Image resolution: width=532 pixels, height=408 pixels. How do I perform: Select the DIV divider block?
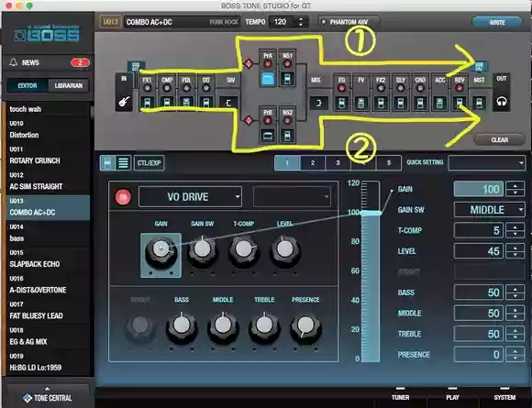228,103
